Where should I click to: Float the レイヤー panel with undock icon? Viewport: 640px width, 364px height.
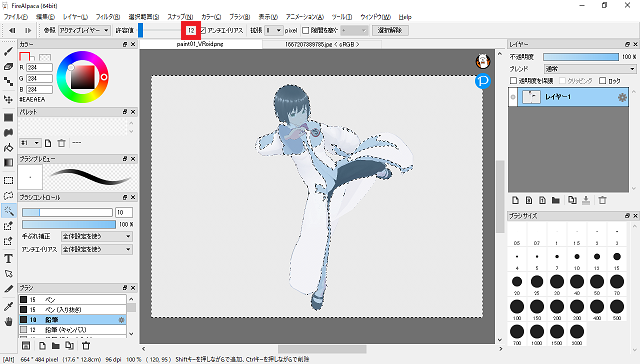click(x=627, y=44)
